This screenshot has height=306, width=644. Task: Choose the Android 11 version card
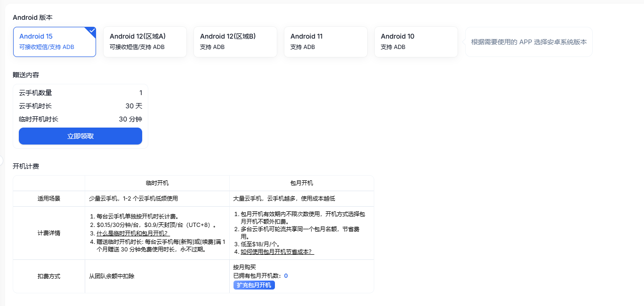coord(326,41)
